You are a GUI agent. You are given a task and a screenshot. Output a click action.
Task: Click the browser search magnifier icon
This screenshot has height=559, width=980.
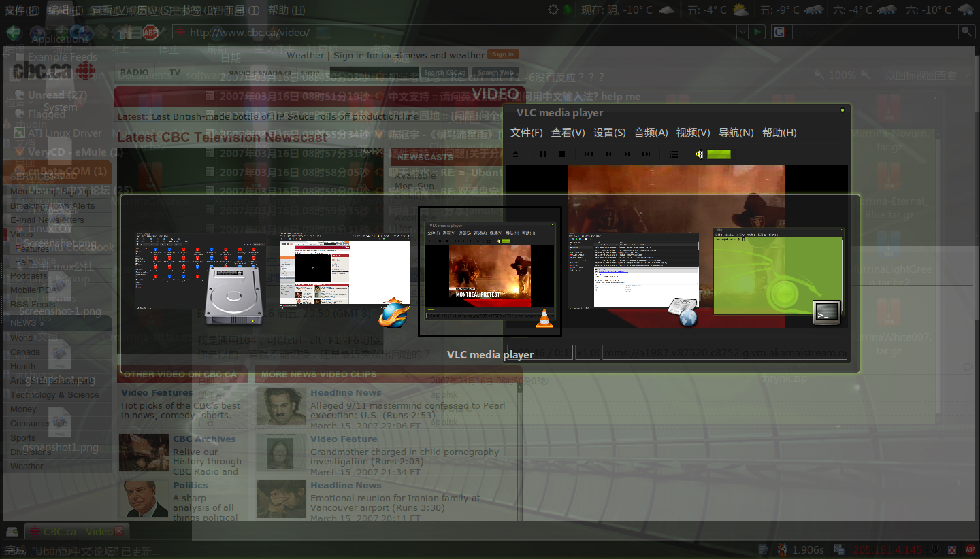coord(966,32)
